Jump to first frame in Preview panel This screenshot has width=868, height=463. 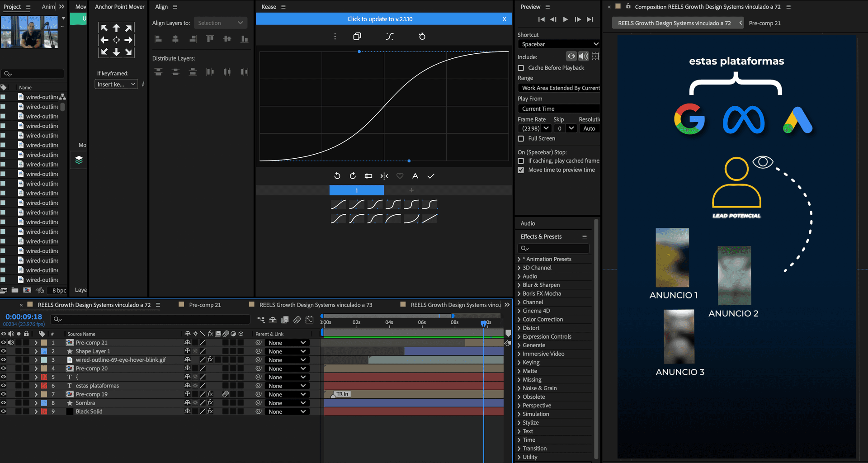pyautogui.click(x=541, y=19)
